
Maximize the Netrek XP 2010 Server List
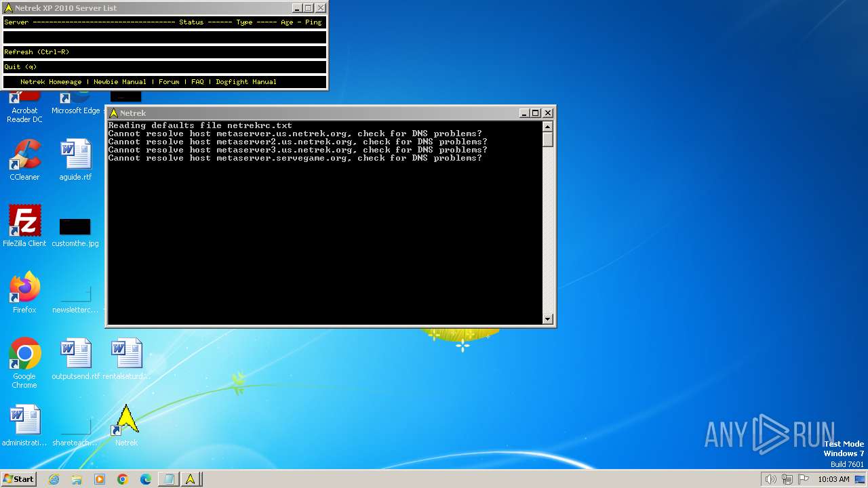point(308,8)
